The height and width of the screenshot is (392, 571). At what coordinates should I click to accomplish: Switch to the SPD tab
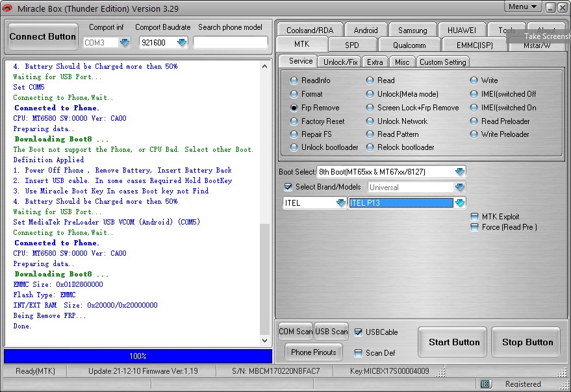point(352,45)
